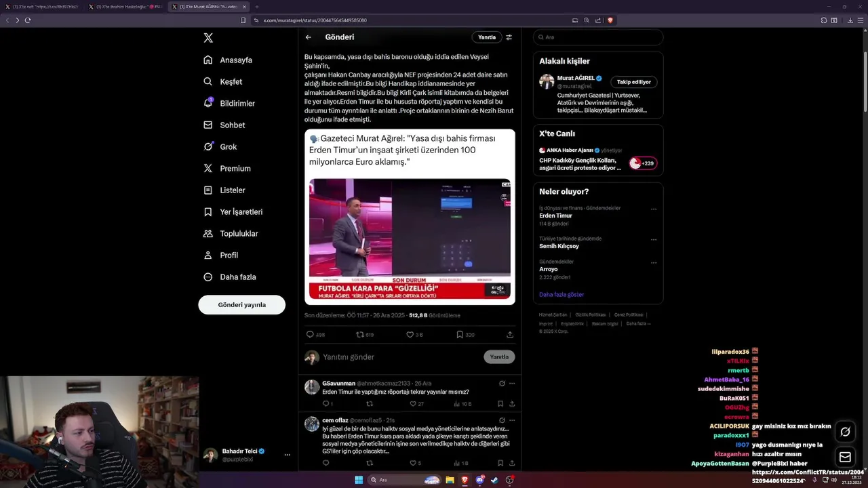The image size is (868, 488).
Task: Reply to main post (498 comments icon)
Action: [x=315, y=334]
